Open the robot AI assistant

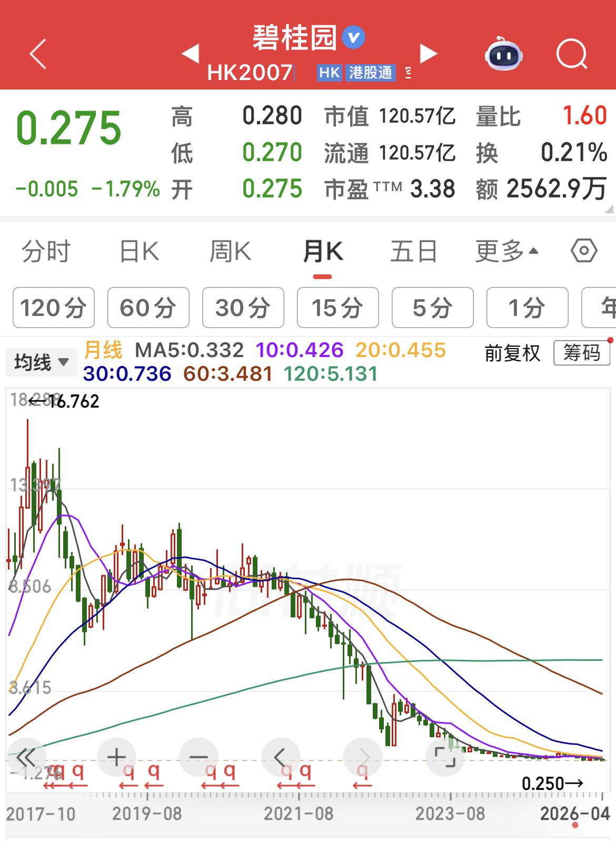pos(503,54)
